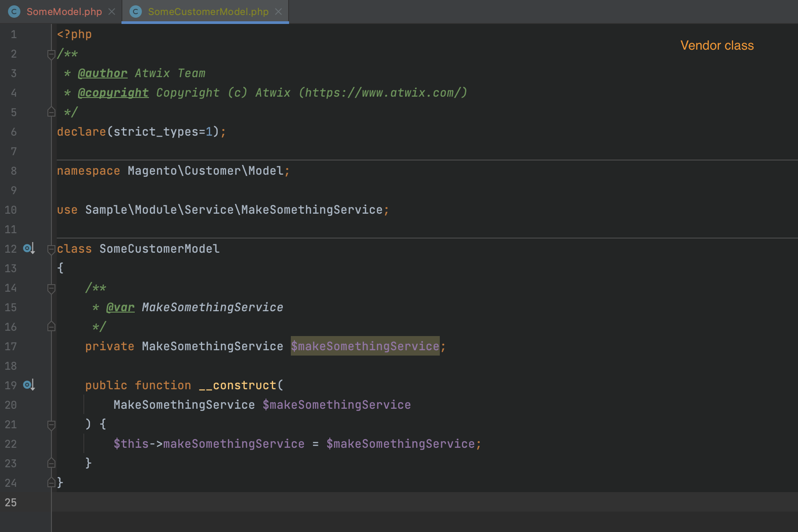Click the @copyright doc tag
The image size is (798, 532).
point(113,93)
